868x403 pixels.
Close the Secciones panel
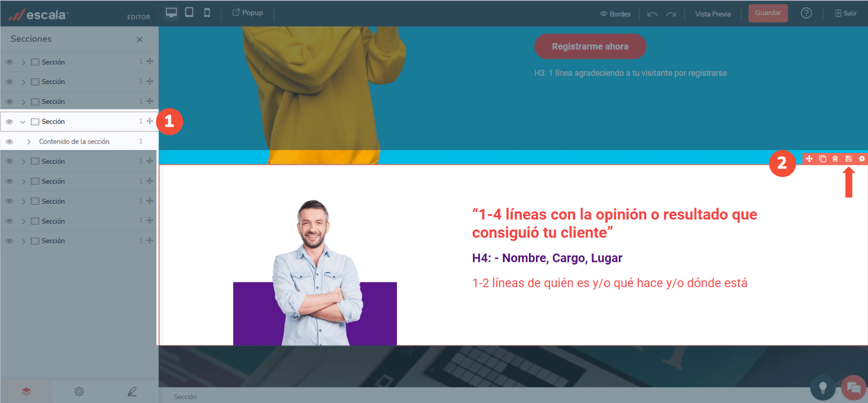point(140,39)
